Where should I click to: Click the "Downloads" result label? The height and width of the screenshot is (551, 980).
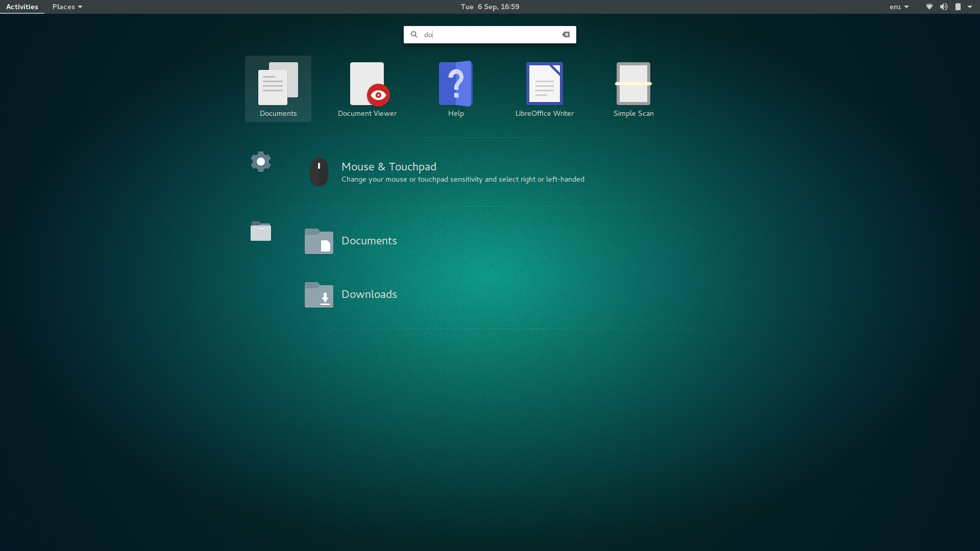pyautogui.click(x=369, y=294)
